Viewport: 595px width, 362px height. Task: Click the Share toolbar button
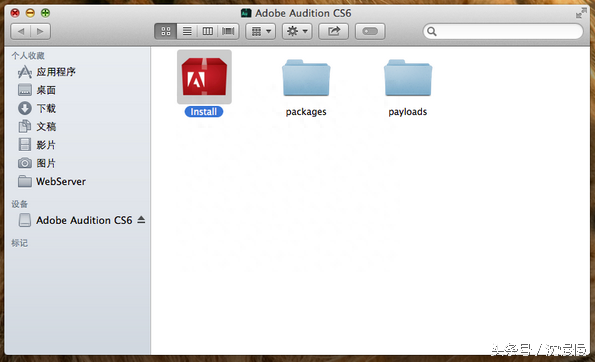[x=334, y=31]
